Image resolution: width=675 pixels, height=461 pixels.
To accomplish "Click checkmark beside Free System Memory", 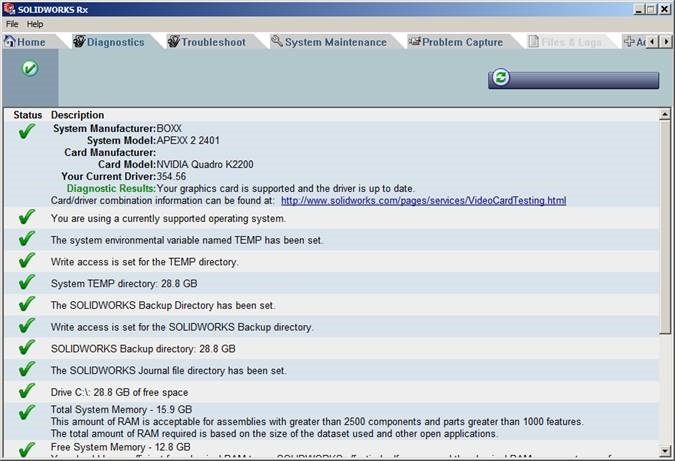I will point(27,449).
